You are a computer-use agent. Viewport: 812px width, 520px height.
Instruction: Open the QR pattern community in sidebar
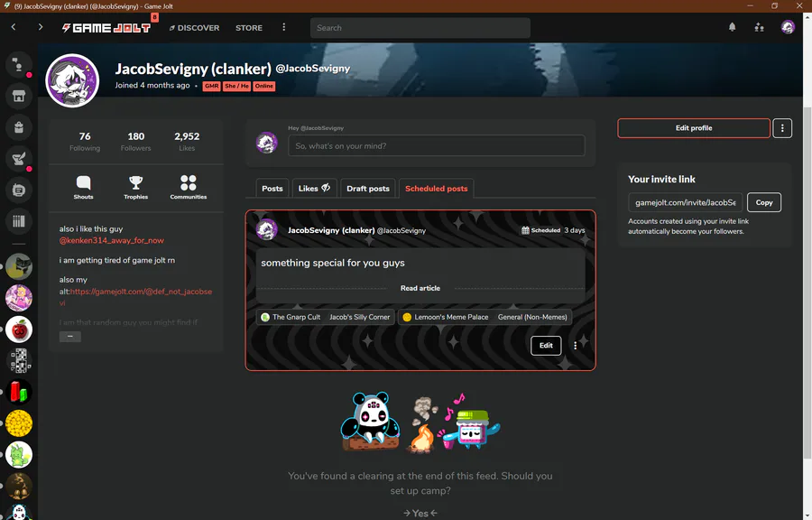coord(19,360)
